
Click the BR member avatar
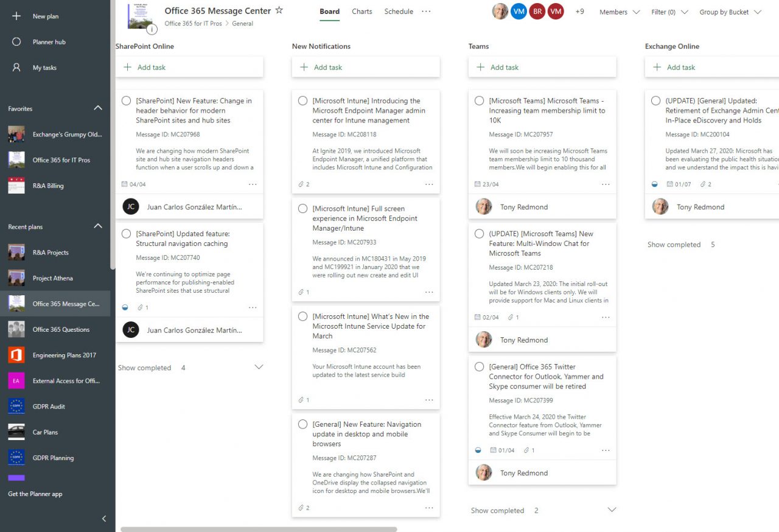[x=537, y=11]
